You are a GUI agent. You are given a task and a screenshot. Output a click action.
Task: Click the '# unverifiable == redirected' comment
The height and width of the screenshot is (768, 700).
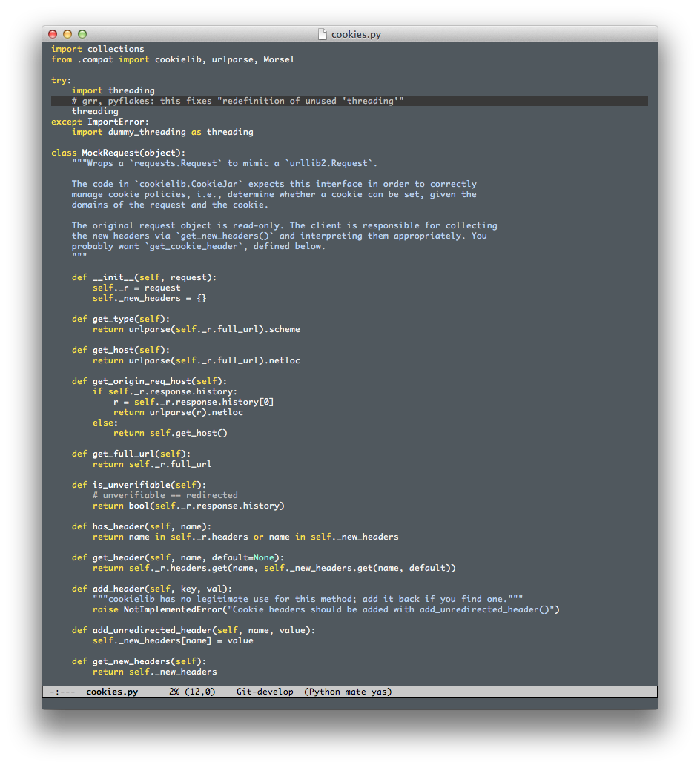165,495
